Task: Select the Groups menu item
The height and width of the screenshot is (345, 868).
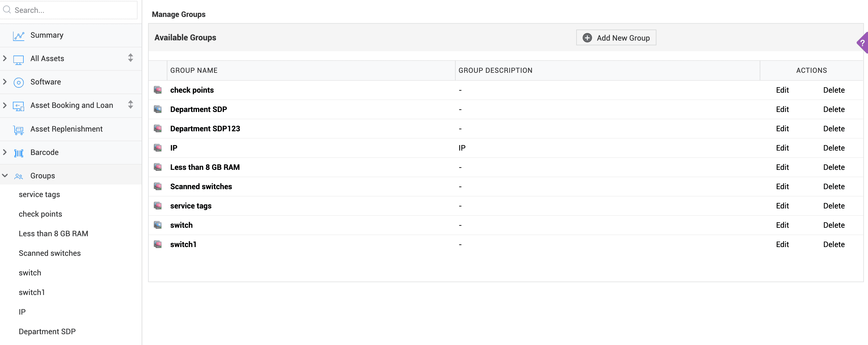Action: point(42,176)
